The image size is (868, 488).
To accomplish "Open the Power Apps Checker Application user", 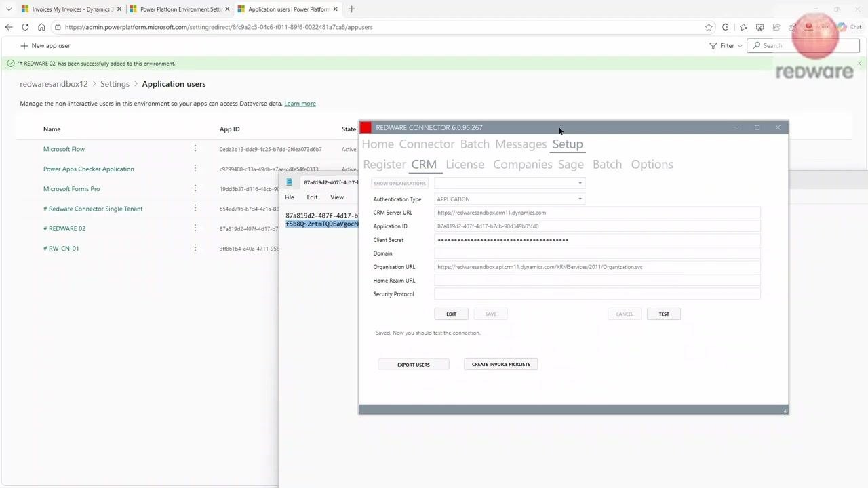I will [89, 169].
